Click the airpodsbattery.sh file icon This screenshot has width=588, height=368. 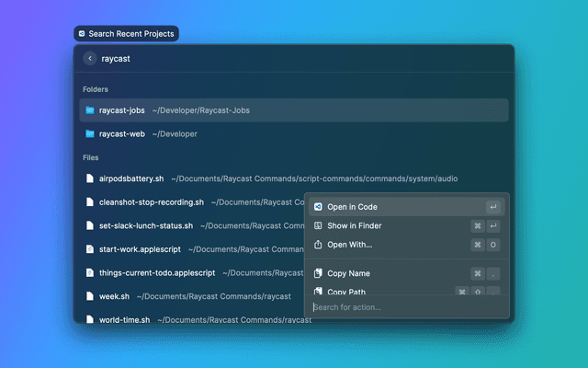pos(90,178)
